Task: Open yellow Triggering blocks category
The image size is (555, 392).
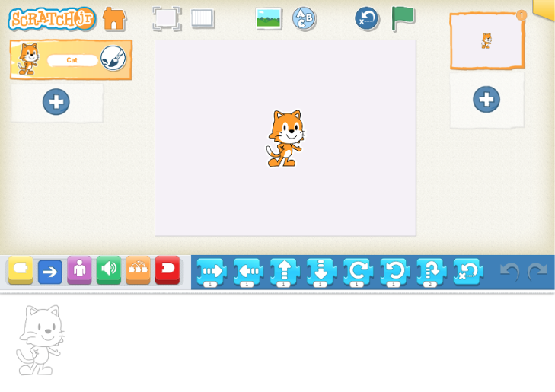Action: [21, 270]
